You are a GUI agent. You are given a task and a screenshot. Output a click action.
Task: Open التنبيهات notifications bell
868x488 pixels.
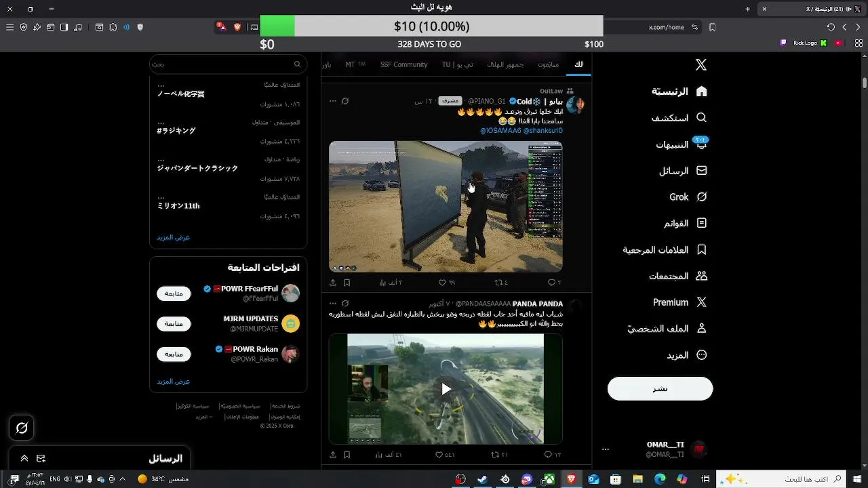point(682,144)
